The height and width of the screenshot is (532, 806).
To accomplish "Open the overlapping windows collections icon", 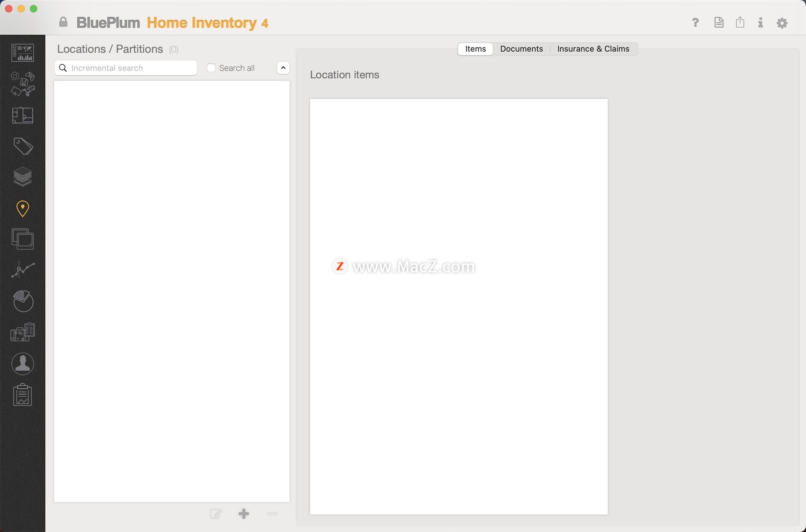I will coord(23,239).
